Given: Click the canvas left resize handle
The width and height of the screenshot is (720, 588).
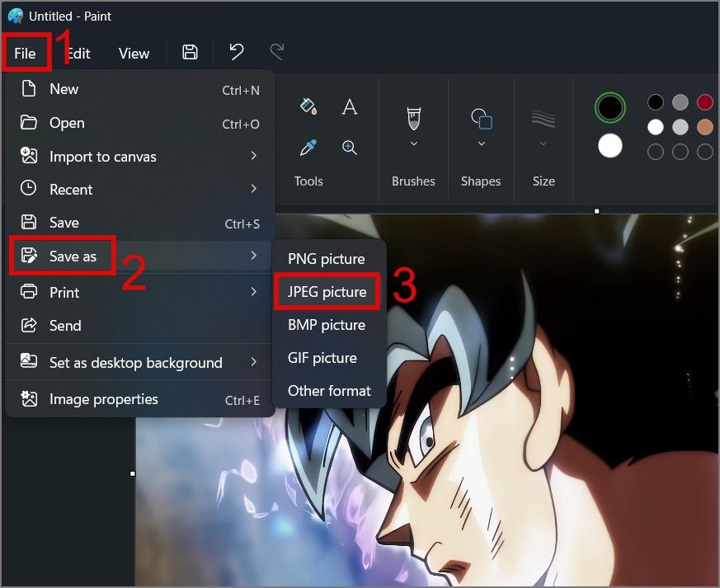Looking at the screenshot, I should click(x=132, y=473).
